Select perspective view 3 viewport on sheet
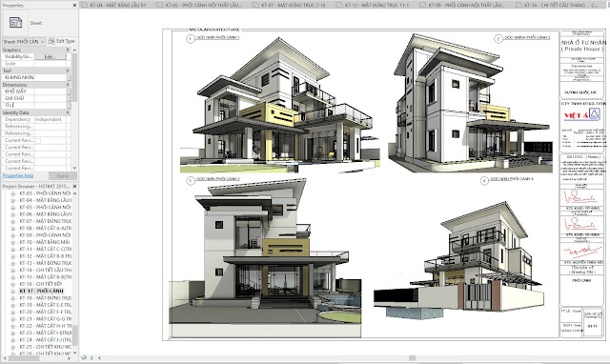 (265, 258)
